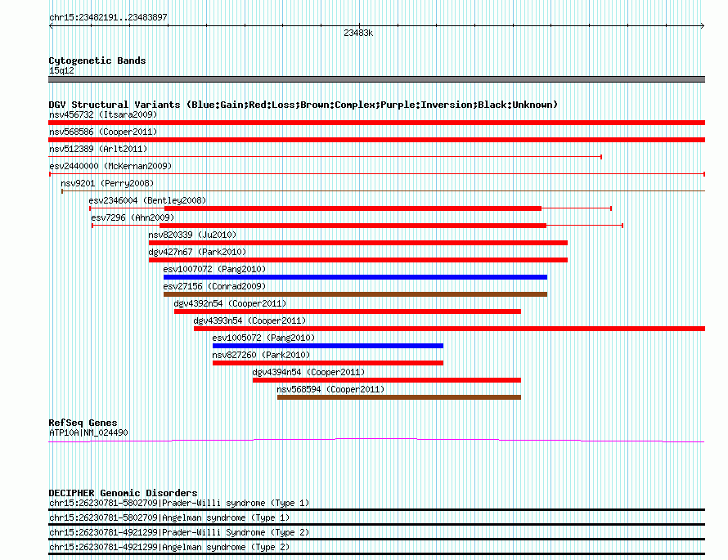Click the nsv827260 (Park2010) label

(x=261, y=355)
